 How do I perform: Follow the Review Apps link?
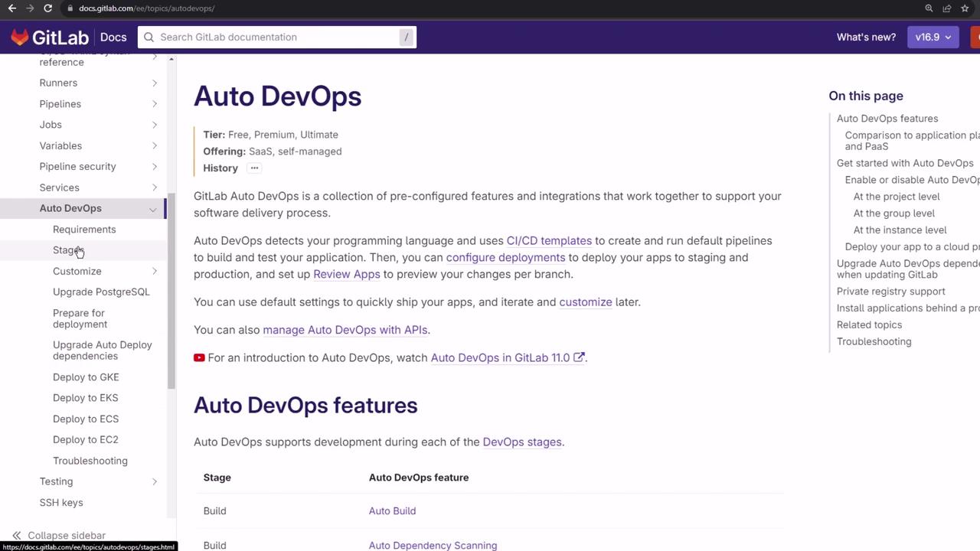(x=347, y=274)
